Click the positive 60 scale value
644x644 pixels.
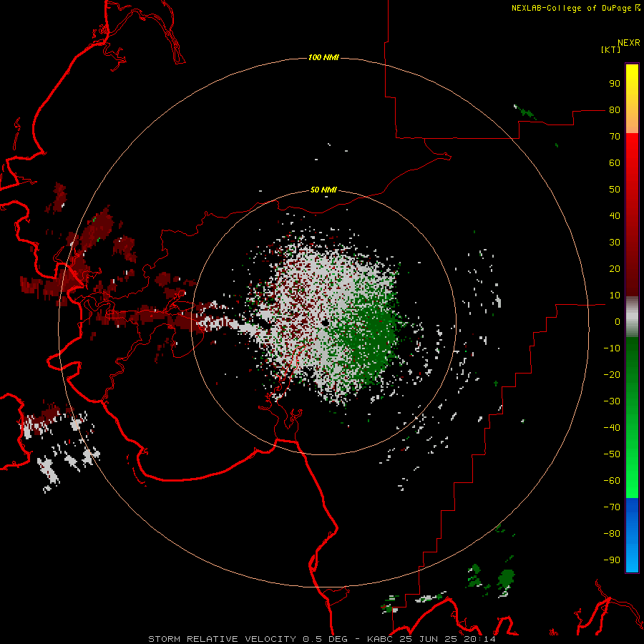[615, 163]
